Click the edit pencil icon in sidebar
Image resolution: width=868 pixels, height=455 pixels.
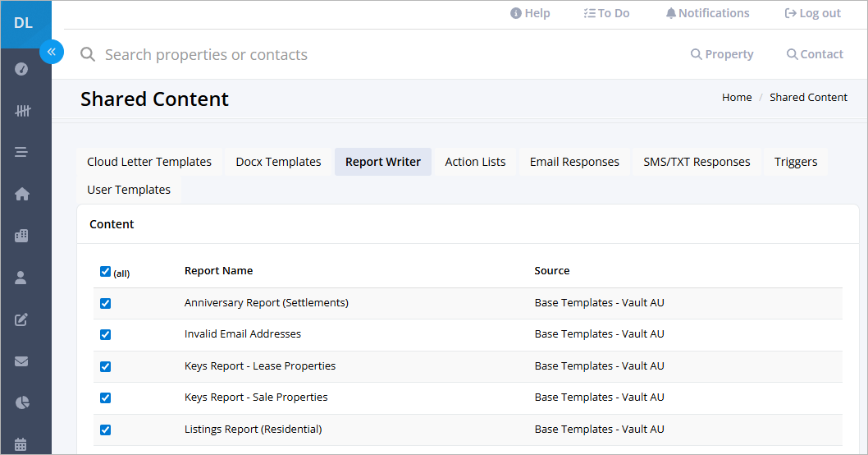point(21,319)
